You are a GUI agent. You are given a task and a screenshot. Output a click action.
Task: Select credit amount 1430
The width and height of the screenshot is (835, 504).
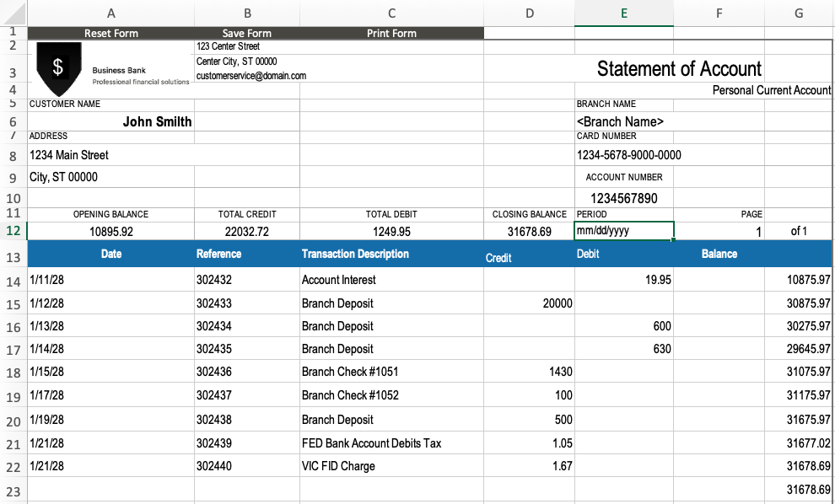[x=530, y=372]
